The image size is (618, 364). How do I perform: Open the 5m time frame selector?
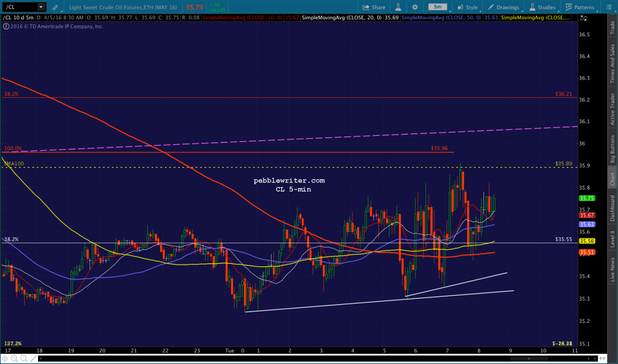438,7
